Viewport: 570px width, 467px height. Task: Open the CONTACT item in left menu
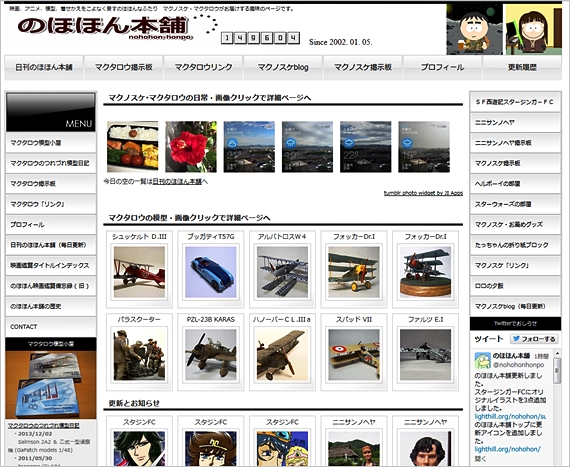point(51,326)
